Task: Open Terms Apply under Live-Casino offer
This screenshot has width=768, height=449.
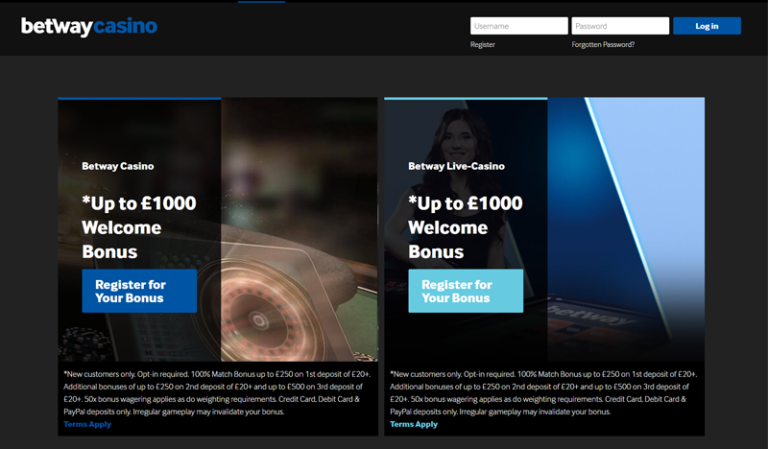Action: pos(413,424)
